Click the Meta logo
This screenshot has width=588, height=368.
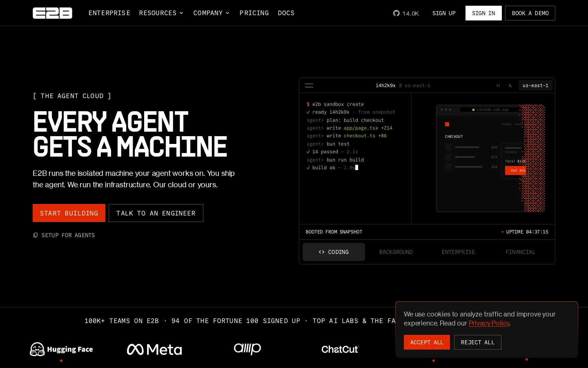pyautogui.click(x=154, y=349)
